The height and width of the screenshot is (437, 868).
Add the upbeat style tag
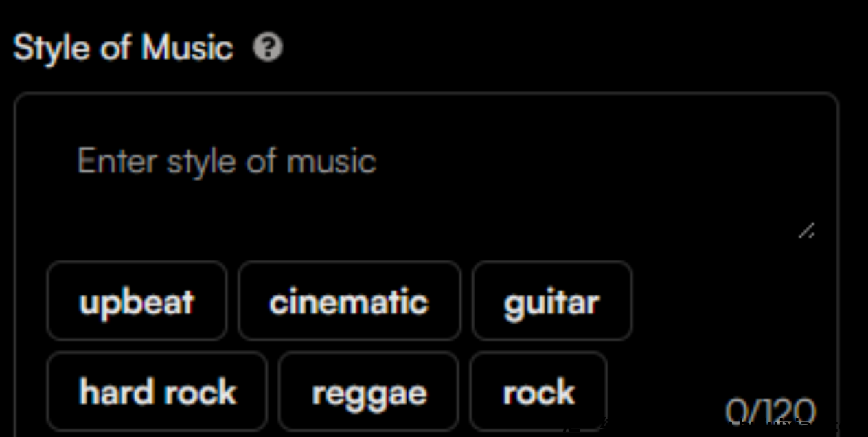(137, 301)
